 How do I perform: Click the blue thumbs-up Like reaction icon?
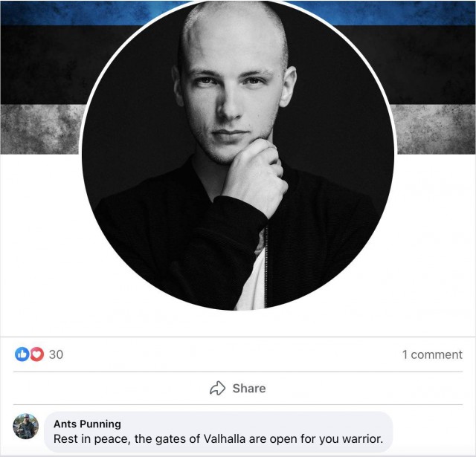pyautogui.click(x=22, y=354)
